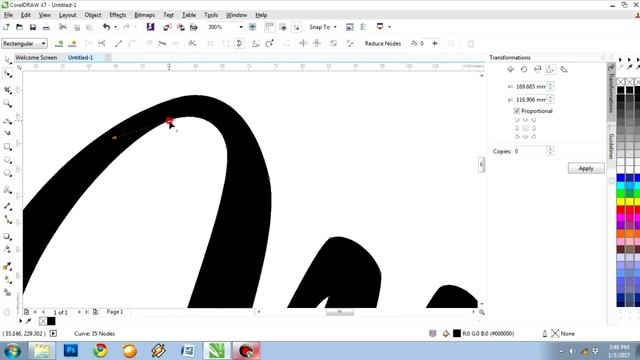Click the y size value field
Image resolution: width=640 pixels, height=360 pixels.
530,100
